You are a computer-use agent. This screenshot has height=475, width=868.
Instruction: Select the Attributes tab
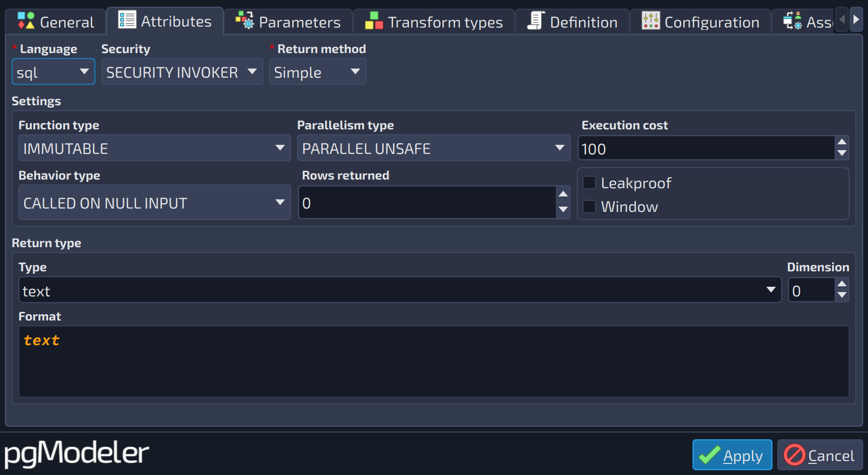click(165, 21)
